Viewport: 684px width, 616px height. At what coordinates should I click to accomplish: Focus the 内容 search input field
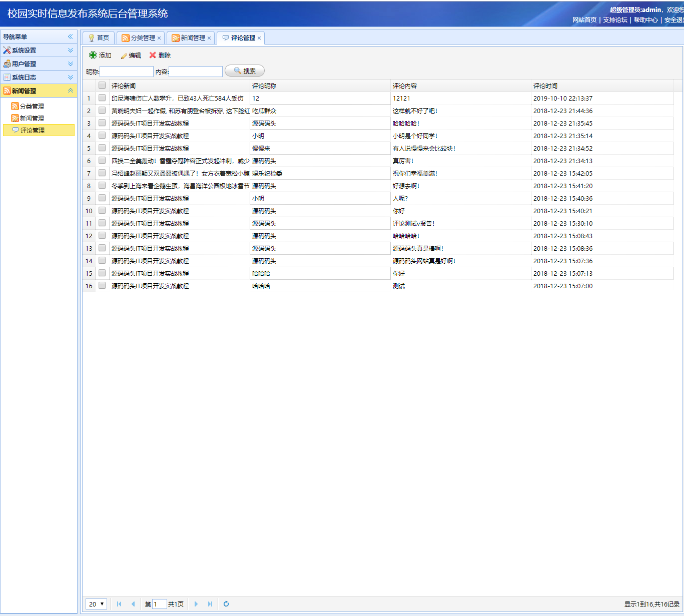click(x=196, y=72)
